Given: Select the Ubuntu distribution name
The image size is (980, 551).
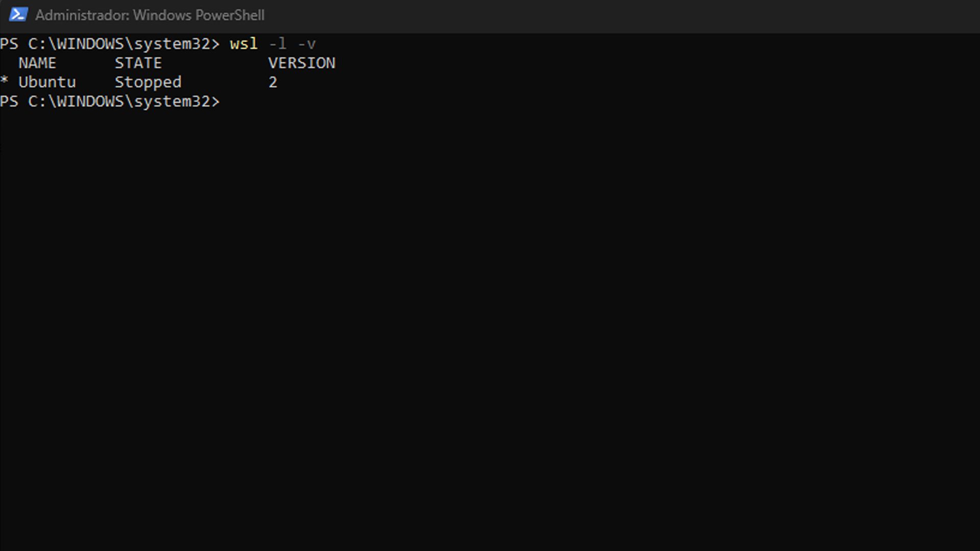Looking at the screenshot, I should (x=47, y=82).
